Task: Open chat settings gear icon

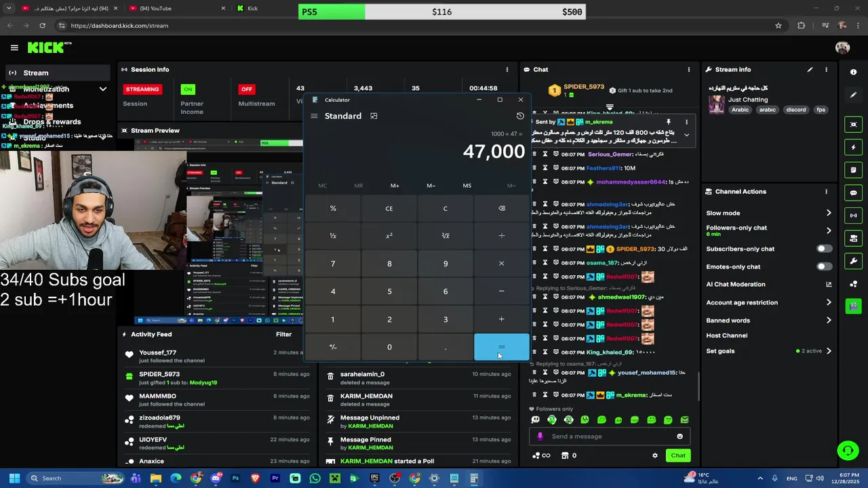Action: [x=654, y=455]
